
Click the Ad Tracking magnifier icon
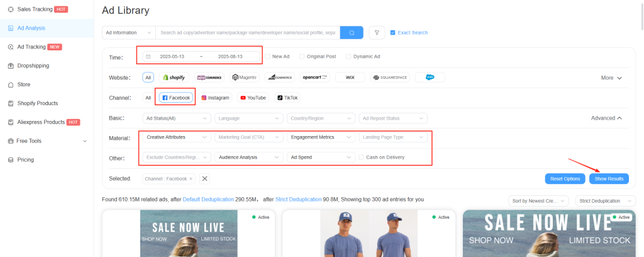pos(11,47)
